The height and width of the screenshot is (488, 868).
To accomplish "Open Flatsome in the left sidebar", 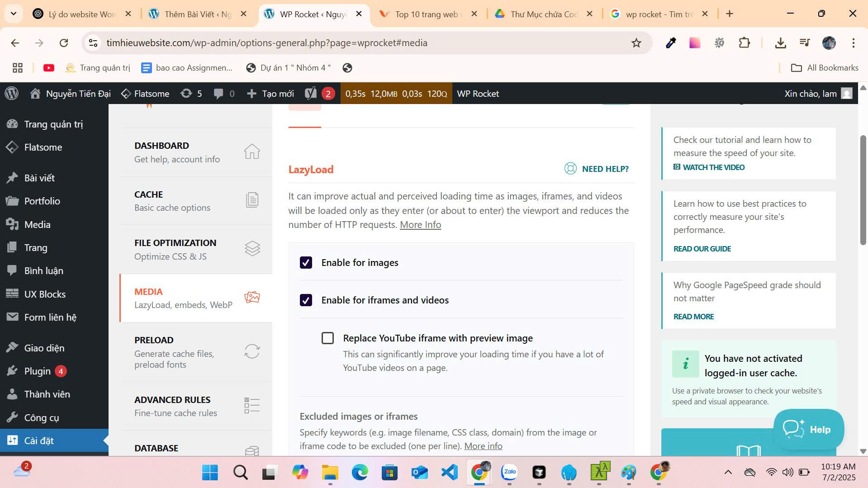I will point(43,147).
